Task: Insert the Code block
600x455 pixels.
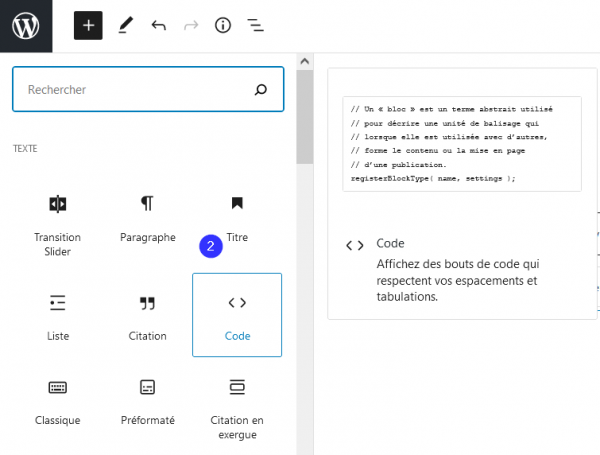Action: click(x=237, y=315)
